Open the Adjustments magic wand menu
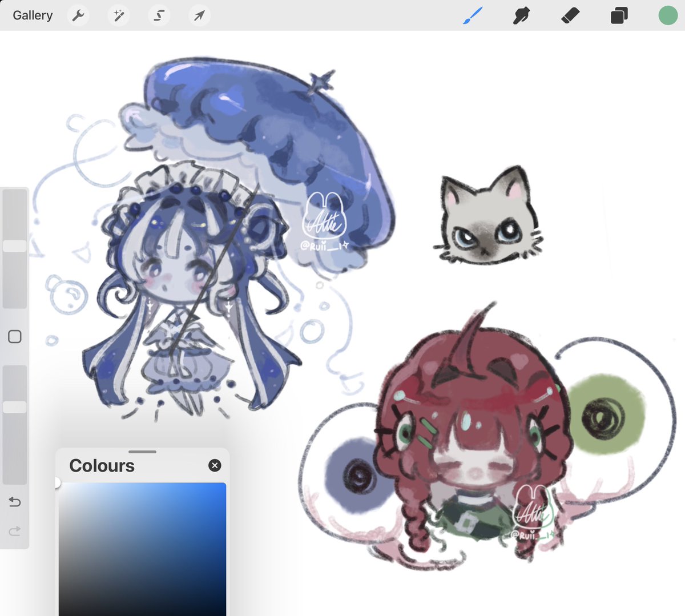Image resolution: width=685 pixels, height=616 pixels. click(x=119, y=15)
